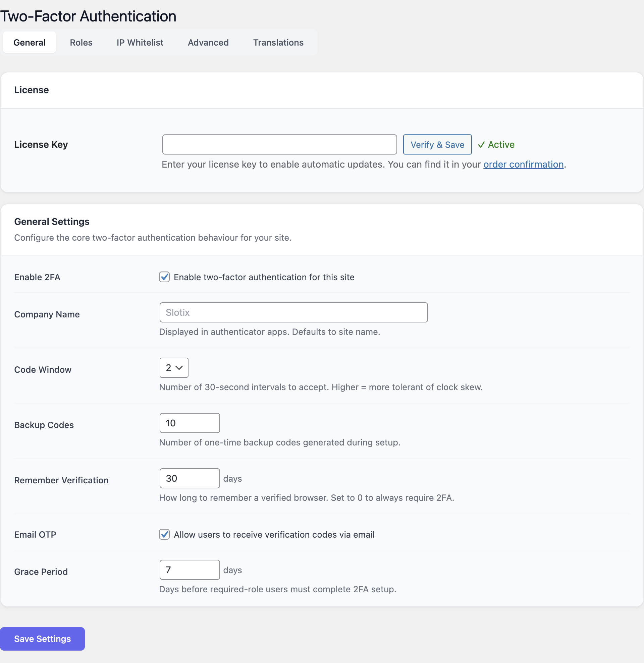This screenshot has height=663, width=644.
Task: Uncheck Enable two-factor authentication checkbox
Action: point(164,277)
